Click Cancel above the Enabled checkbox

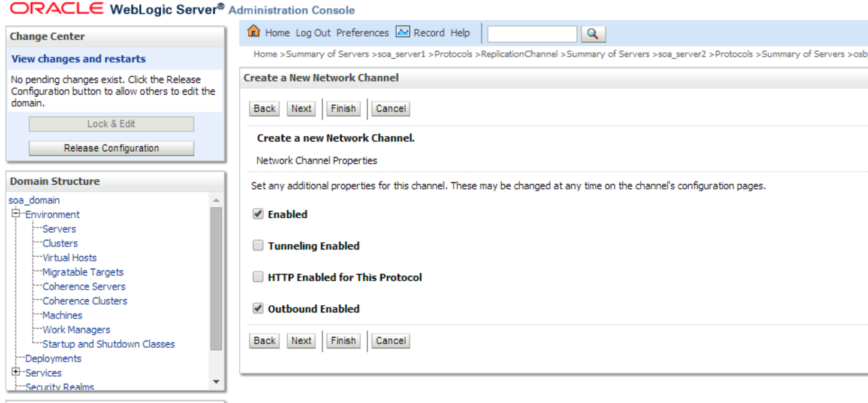pos(391,109)
